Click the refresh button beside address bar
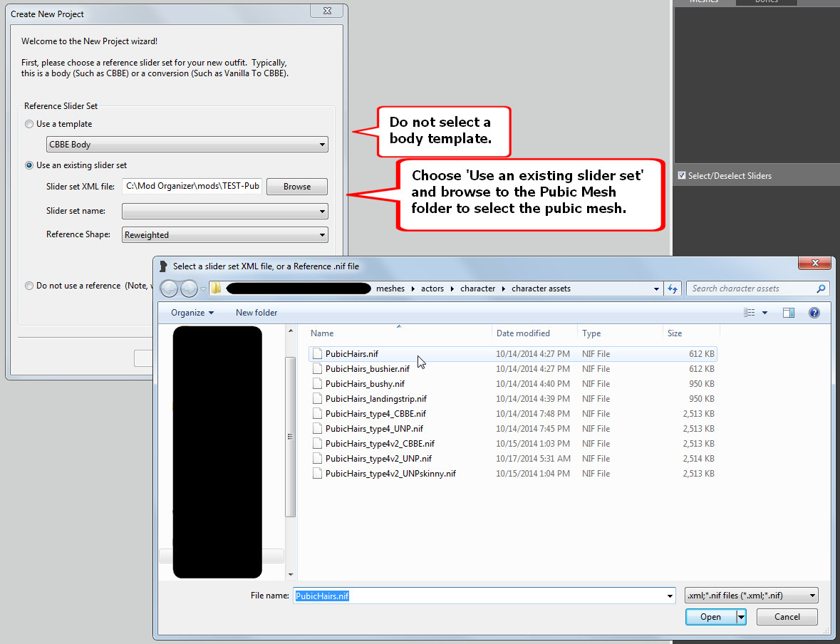 point(673,289)
